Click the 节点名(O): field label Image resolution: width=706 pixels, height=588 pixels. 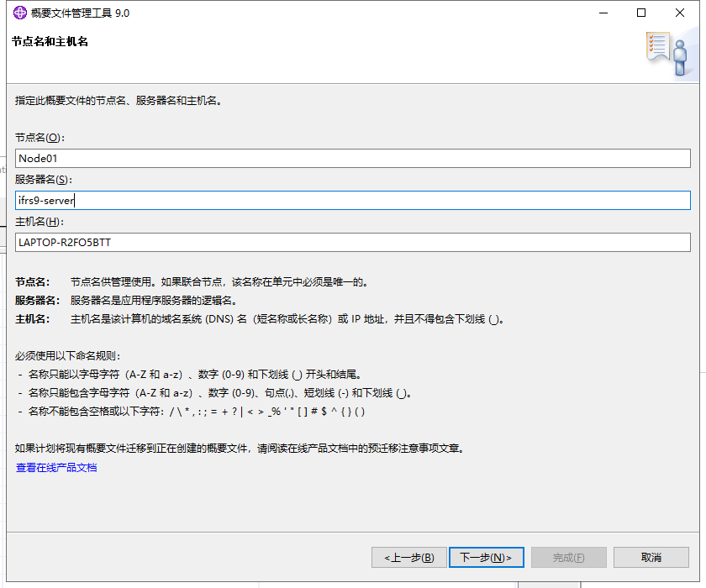click(x=40, y=138)
